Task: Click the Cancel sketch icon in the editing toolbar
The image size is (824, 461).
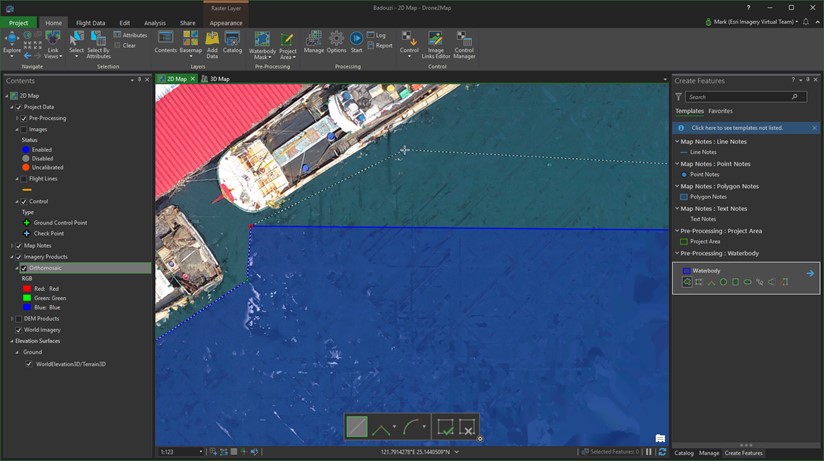Action: [467, 427]
